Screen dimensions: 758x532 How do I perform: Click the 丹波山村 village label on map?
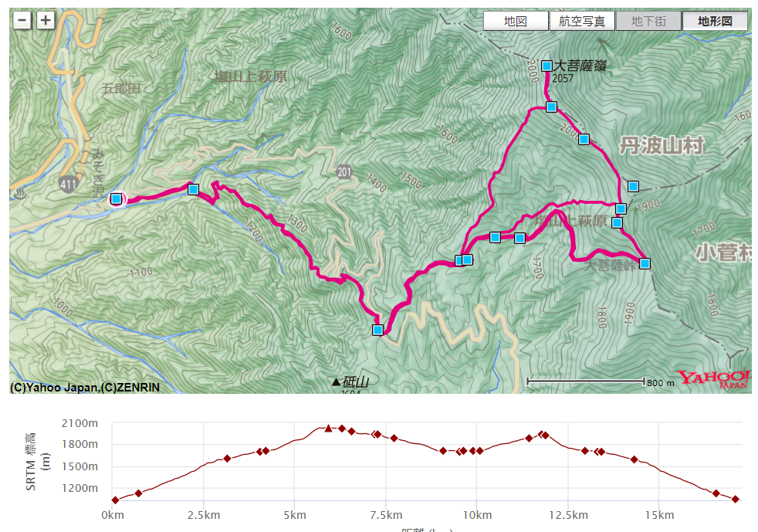coord(662,145)
